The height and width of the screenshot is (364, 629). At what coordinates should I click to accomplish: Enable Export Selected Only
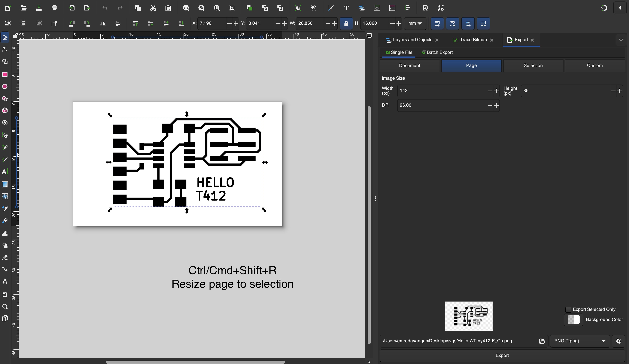[x=569, y=309]
